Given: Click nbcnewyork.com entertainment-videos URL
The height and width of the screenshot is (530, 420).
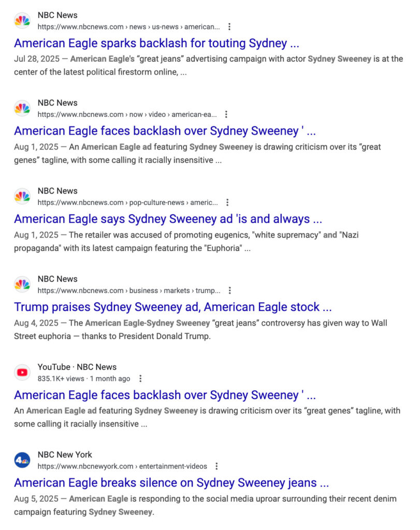Looking at the screenshot, I should [122, 466].
